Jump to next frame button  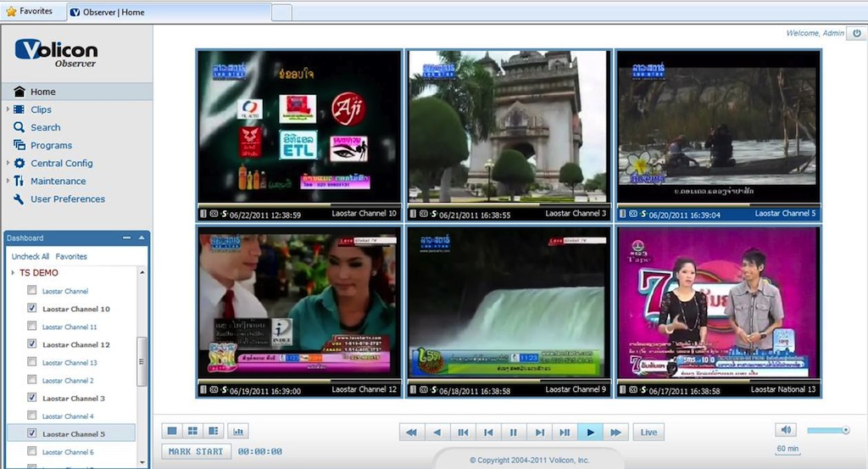(x=539, y=433)
